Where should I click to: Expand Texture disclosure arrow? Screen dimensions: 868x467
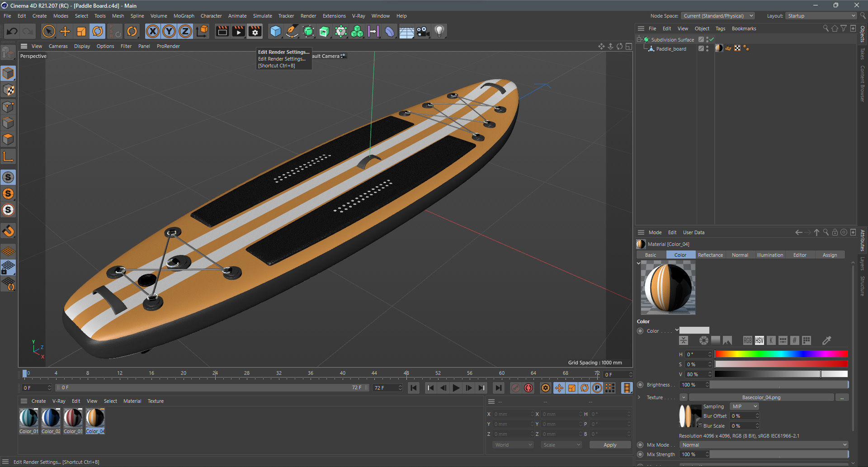pyautogui.click(x=639, y=397)
